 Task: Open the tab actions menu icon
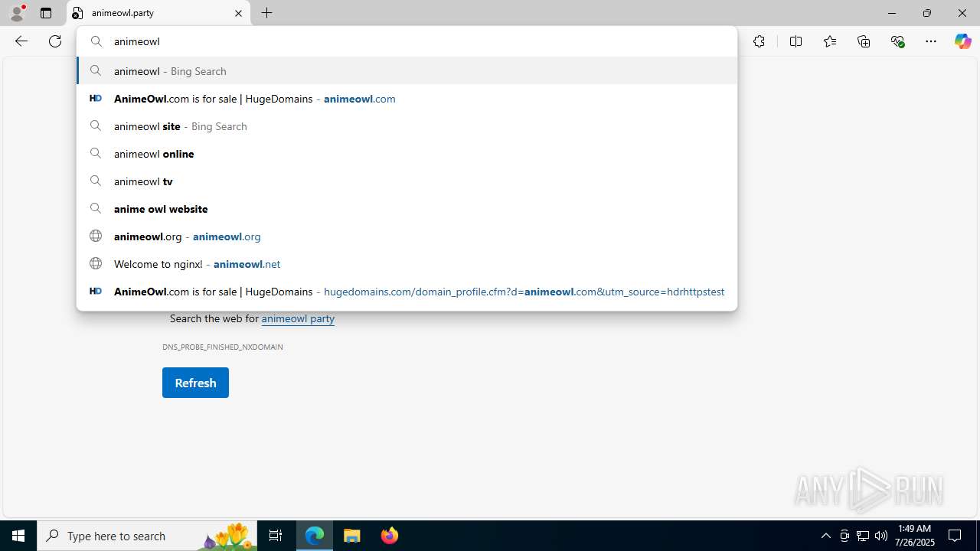46,13
